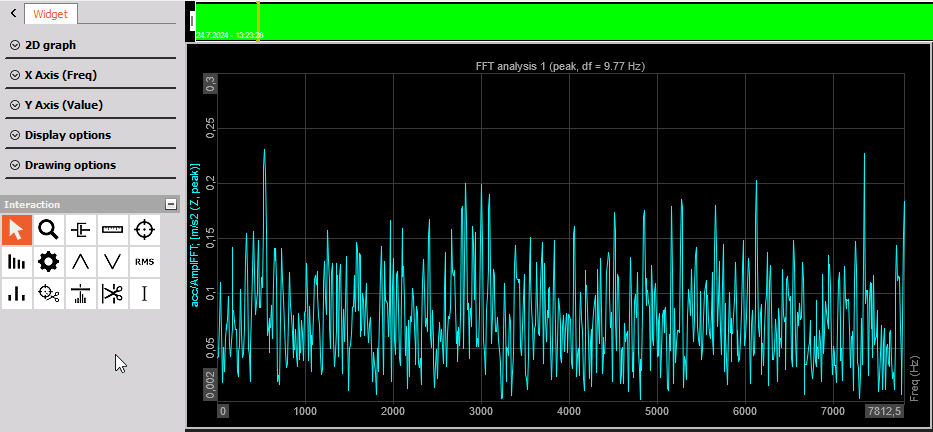Expand the Y Axis (Value) section
Screen dimensions: 933x432
click(90, 105)
